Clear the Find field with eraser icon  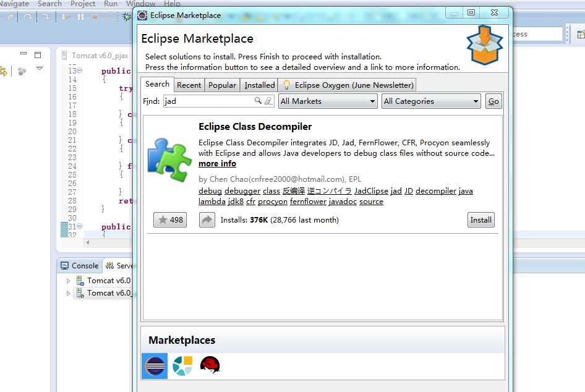tap(268, 101)
